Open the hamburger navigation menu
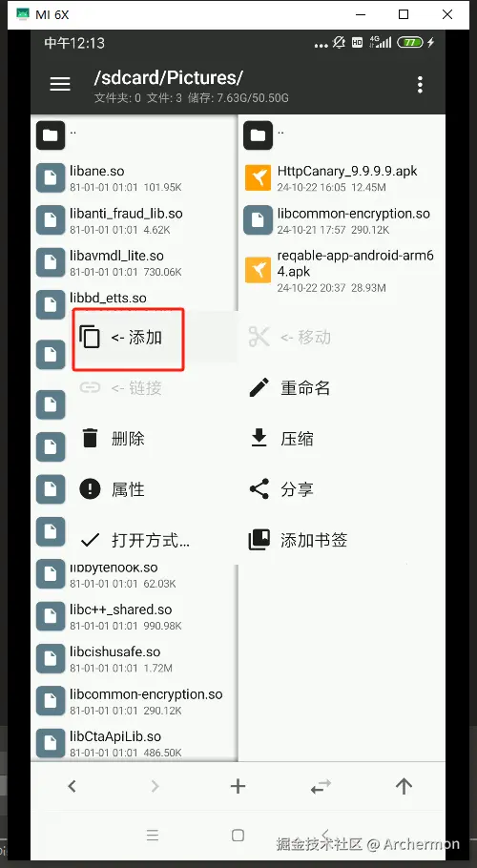Viewport: 477px width, 868px height. (x=60, y=84)
